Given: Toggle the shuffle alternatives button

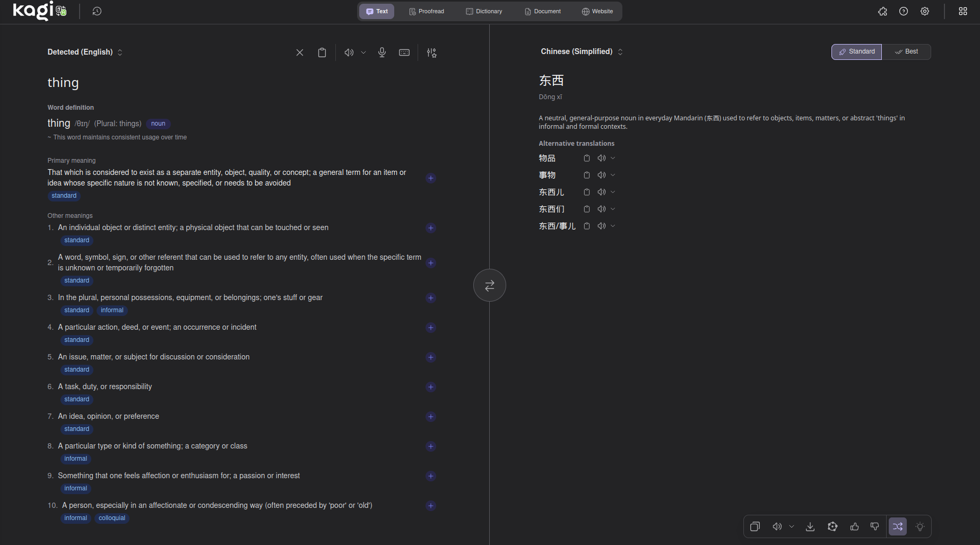Looking at the screenshot, I should coord(898,526).
